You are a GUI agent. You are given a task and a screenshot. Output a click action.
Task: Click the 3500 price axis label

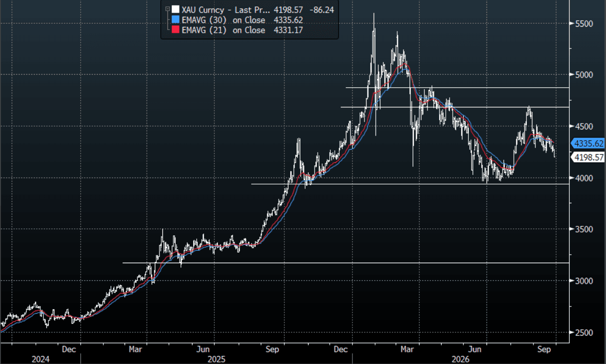click(x=583, y=229)
